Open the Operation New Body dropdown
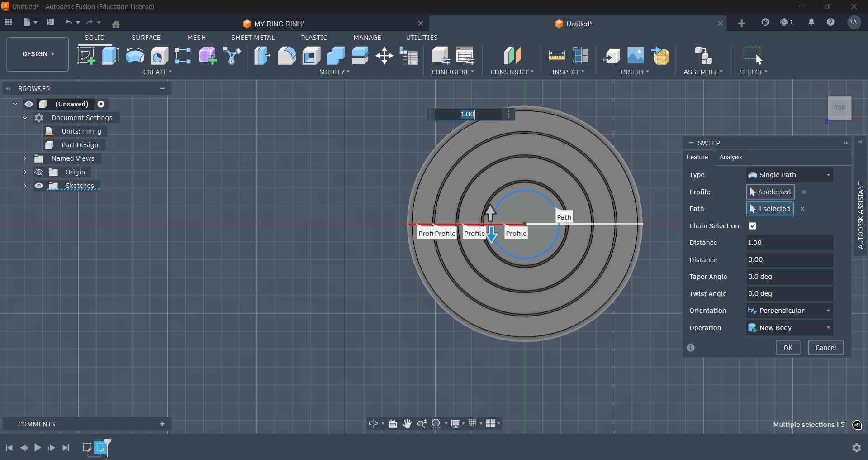868x460 pixels. coord(789,328)
